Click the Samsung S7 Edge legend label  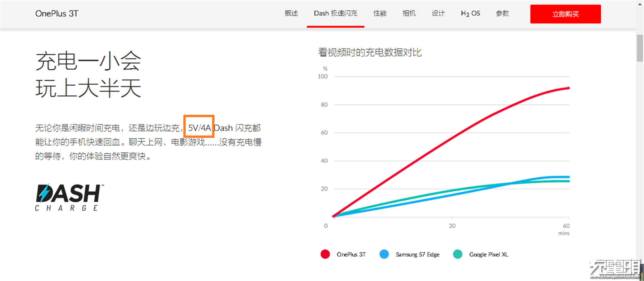(x=418, y=255)
